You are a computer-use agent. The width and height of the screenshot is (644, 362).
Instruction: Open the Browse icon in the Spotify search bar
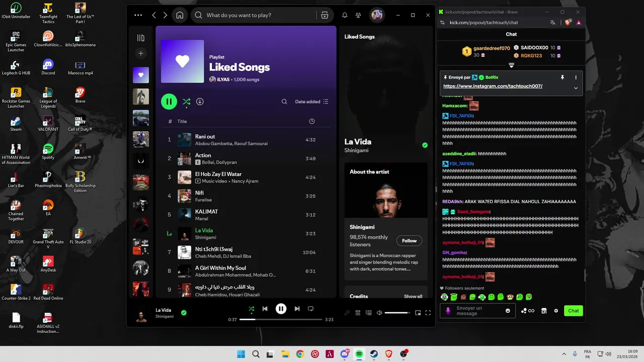coord(325,15)
